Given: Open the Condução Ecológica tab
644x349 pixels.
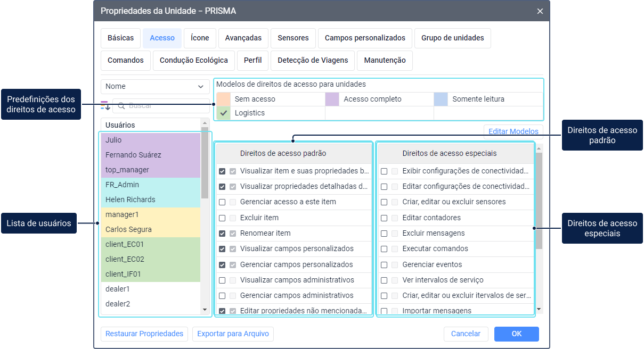Looking at the screenshot, I should click(x=194, y=61).
